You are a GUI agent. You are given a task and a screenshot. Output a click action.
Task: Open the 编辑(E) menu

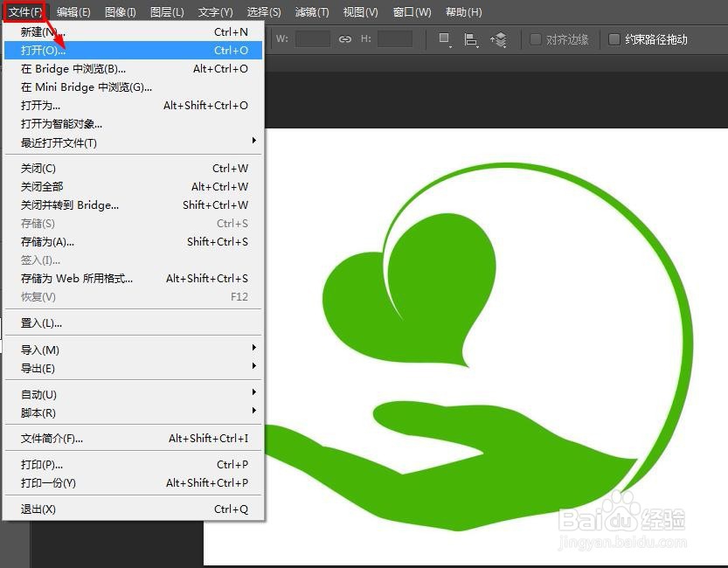[73, 11]
